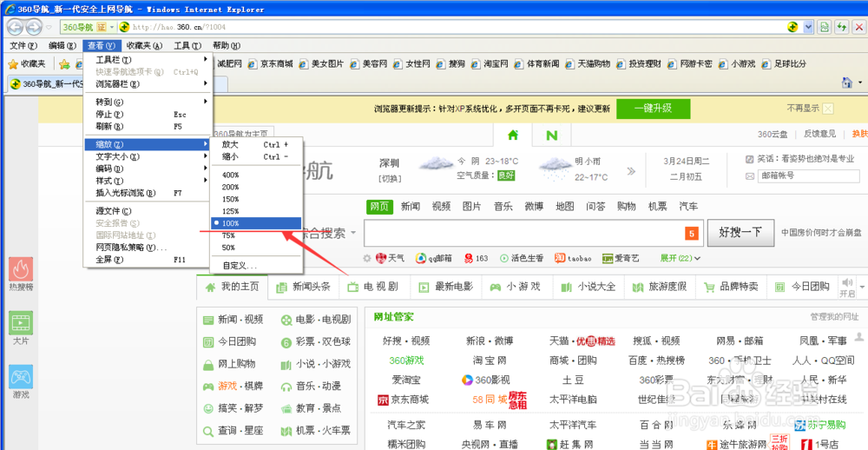Choose 自定义... zoom option

[256, 266]
